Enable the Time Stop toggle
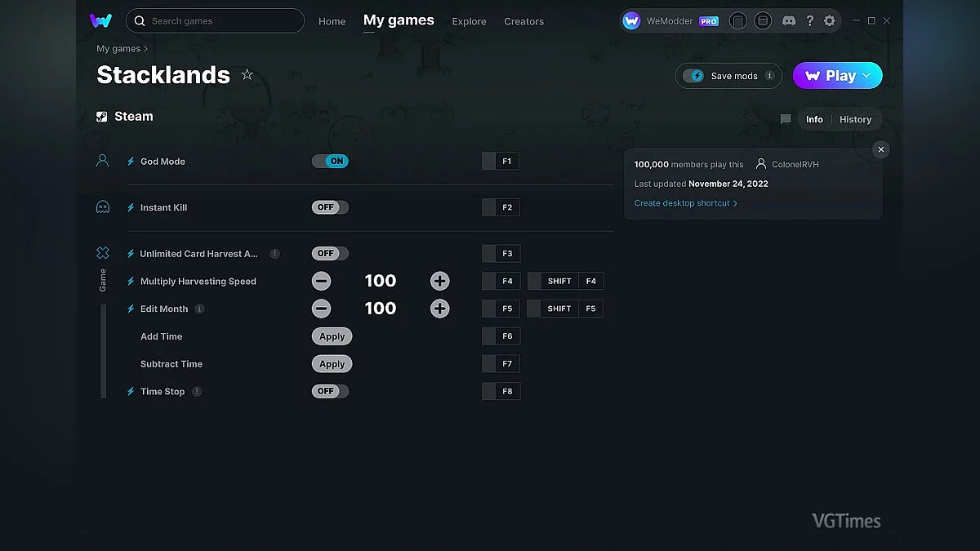 (330, 392)
